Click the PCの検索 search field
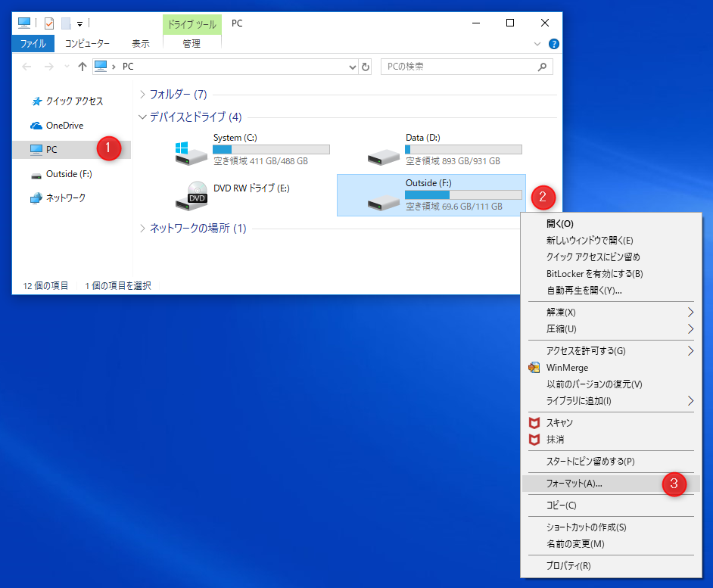The width and height of the screenshot is (713, 588). pos(458,67)
